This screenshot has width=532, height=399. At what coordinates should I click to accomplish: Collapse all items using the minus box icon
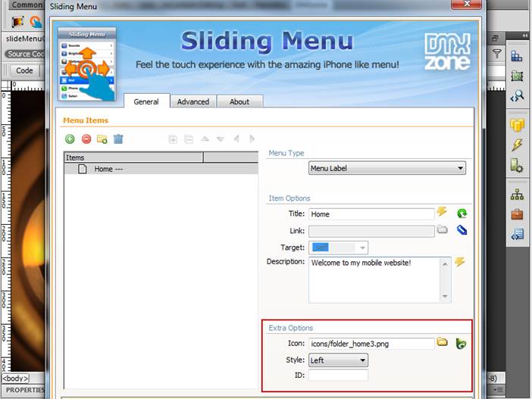point(189,139)
